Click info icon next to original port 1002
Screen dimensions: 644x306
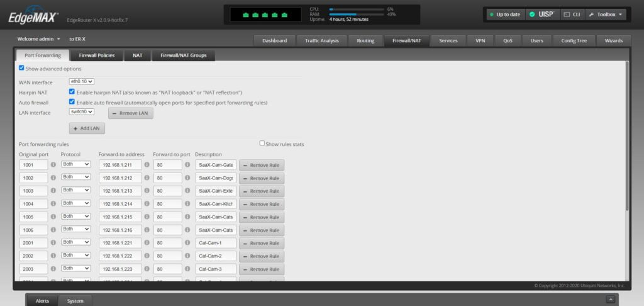pos(53,178)
